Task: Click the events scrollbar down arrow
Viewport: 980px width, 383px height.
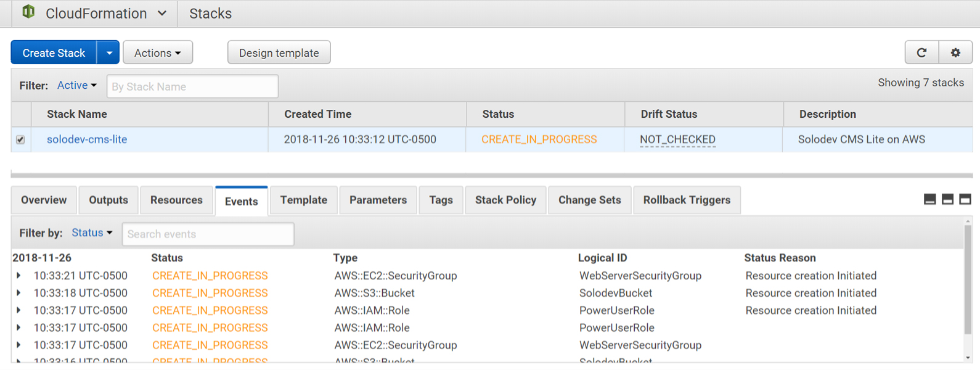Action: click(968, 358)
